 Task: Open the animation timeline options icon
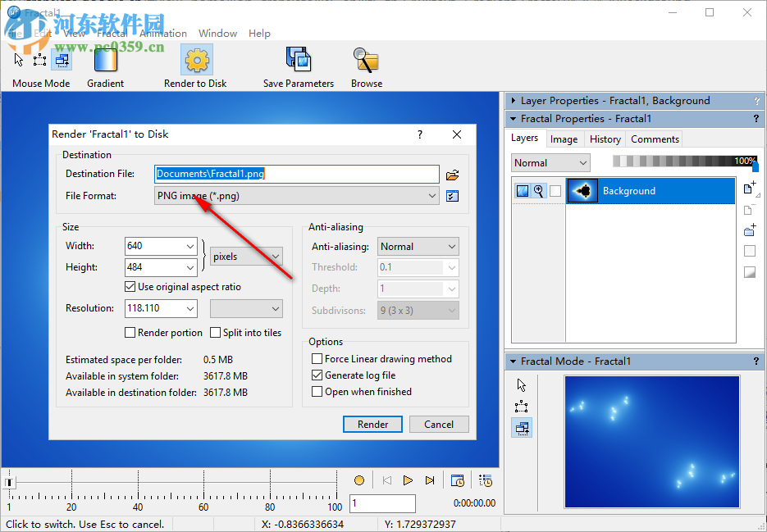tap(486, 480)
